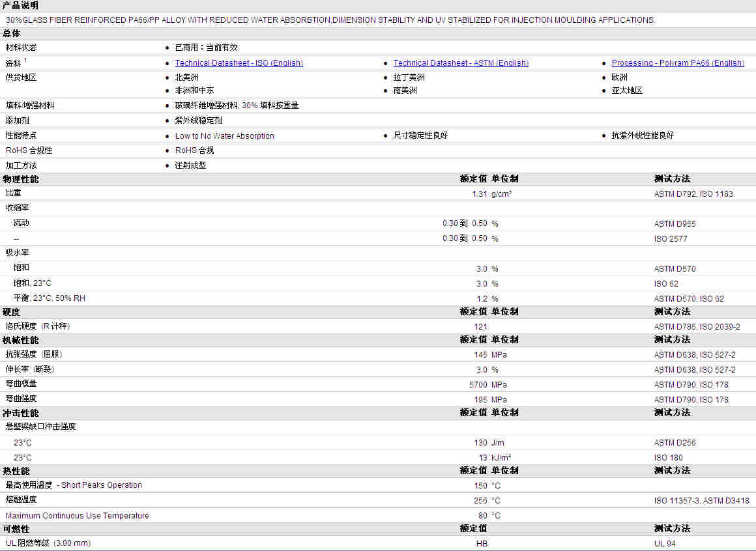Click the Short Peaks Operation label
The width and height of the screenshot is (756, 551).
(x=101, y=485)
